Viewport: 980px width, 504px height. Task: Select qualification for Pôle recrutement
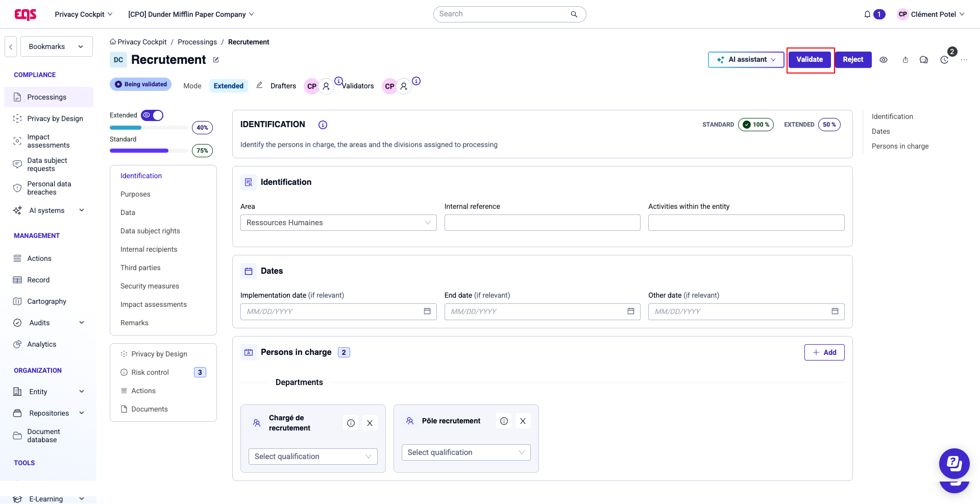(x=466, y=452)
